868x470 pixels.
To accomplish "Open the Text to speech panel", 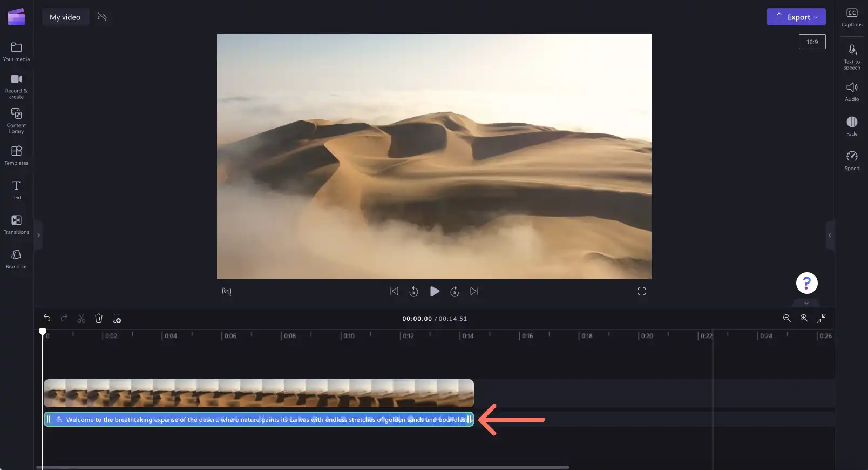I will [x=852, y=57].
